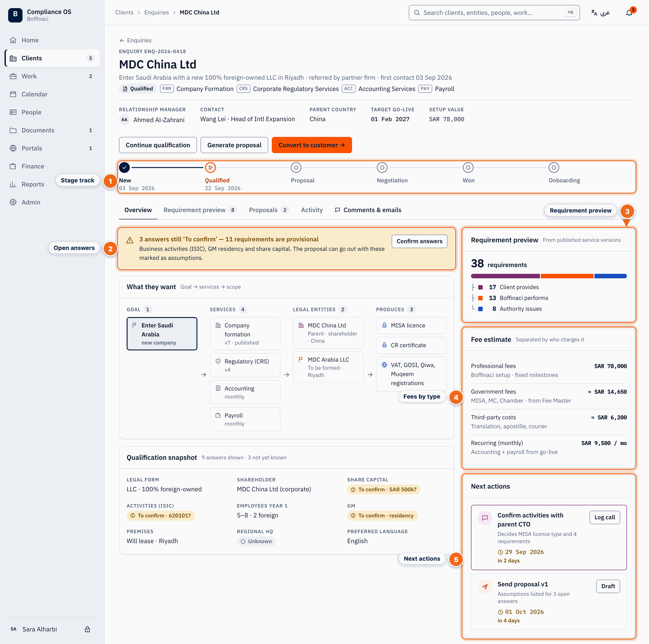The width and height of the screenshot is (649, 644).
Task: Focus the search clients field
Action: tap(494, 13)
